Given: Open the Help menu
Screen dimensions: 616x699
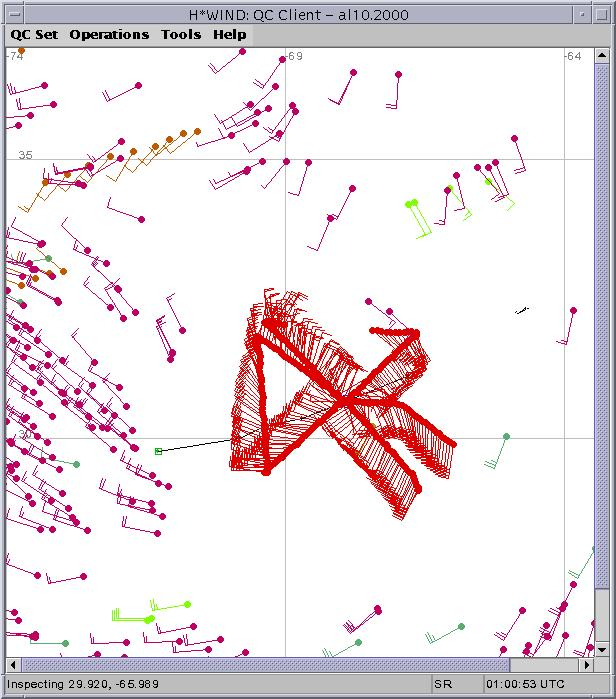Looking at the screenshot, I should (229, 34).
